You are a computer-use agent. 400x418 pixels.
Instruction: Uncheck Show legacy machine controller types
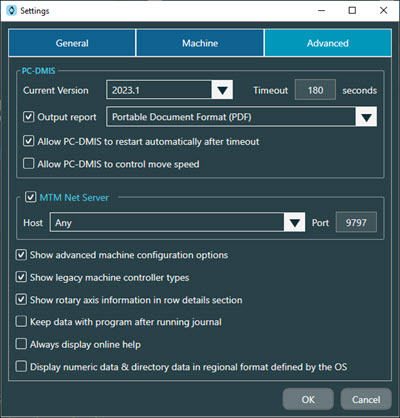click(21, 277)
